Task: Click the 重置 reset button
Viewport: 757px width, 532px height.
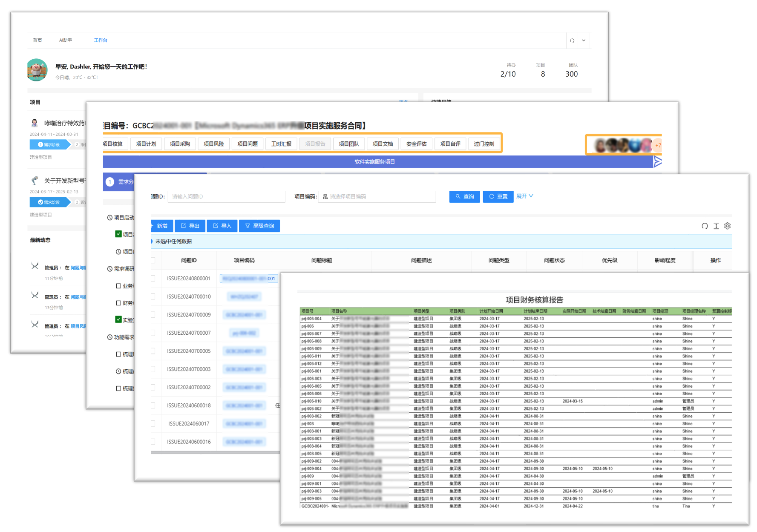Action: (x=498, y=196)
